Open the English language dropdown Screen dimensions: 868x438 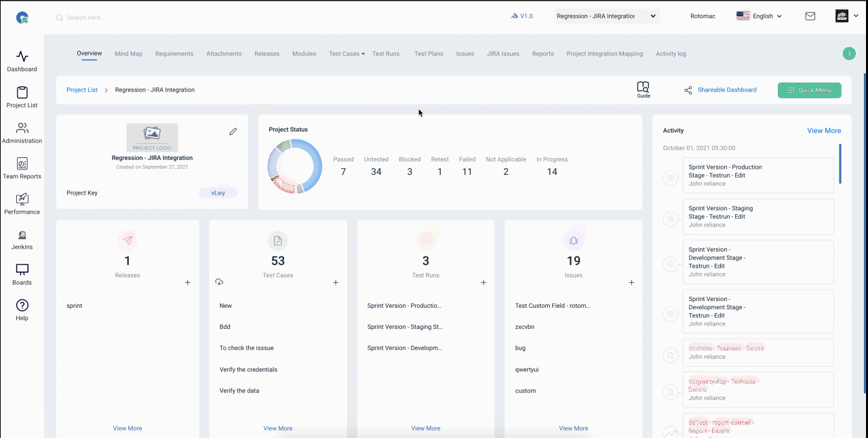[759, 16]
